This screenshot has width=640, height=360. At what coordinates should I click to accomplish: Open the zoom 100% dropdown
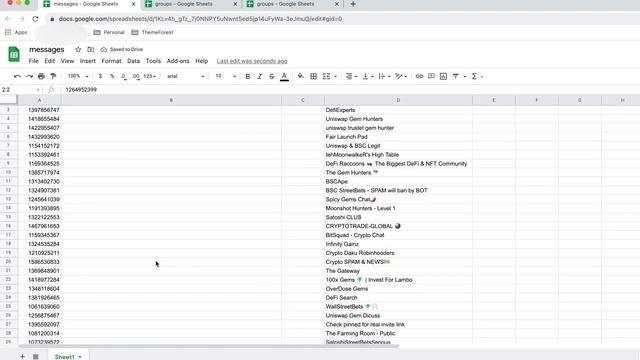78,76
